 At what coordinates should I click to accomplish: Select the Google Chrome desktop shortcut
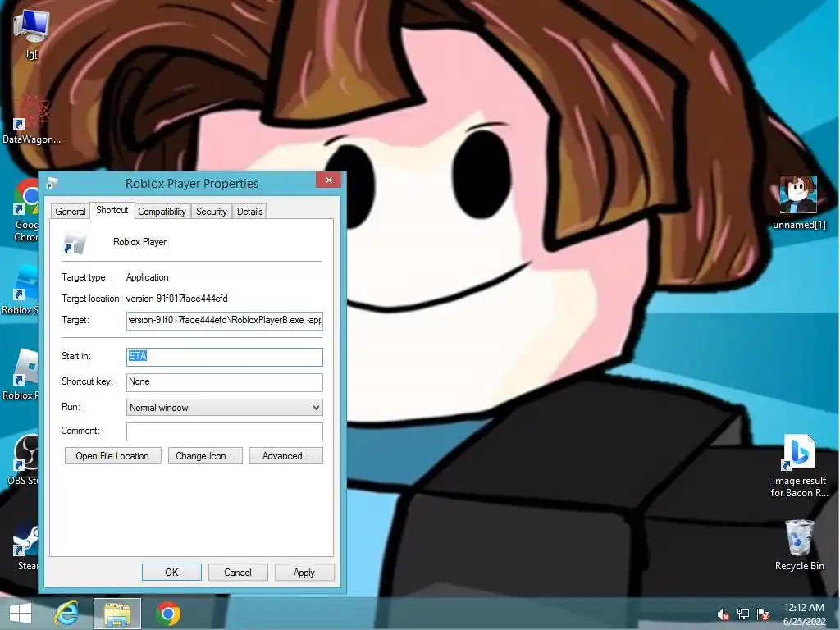click(24, 211)
